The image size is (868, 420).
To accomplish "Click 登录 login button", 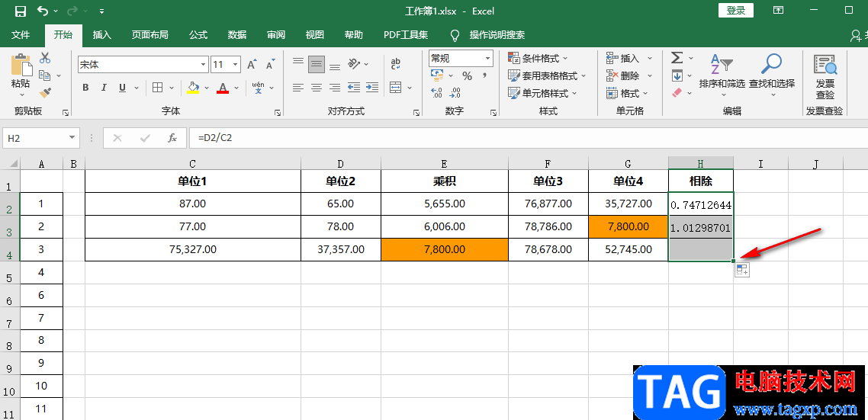I will [x=736, y=10].
